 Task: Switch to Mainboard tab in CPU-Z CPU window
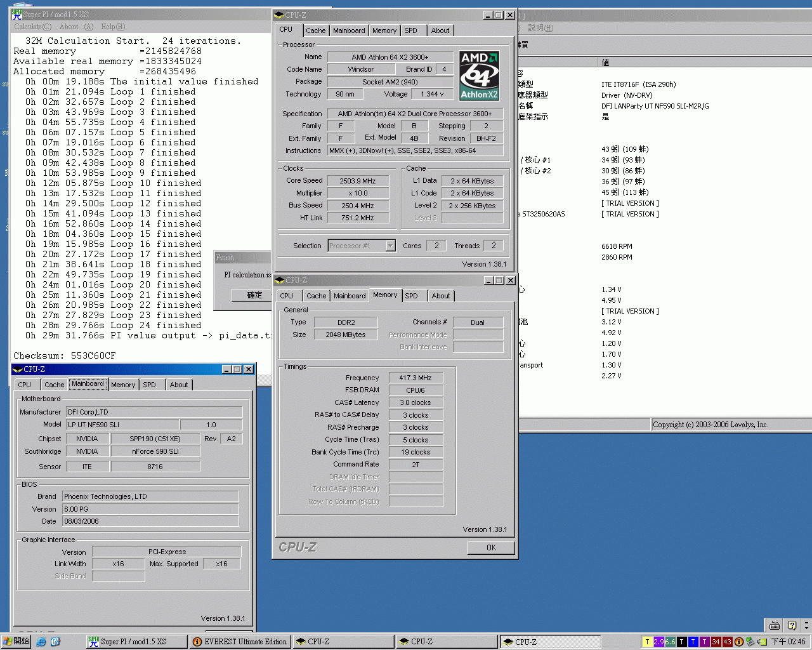349,30
